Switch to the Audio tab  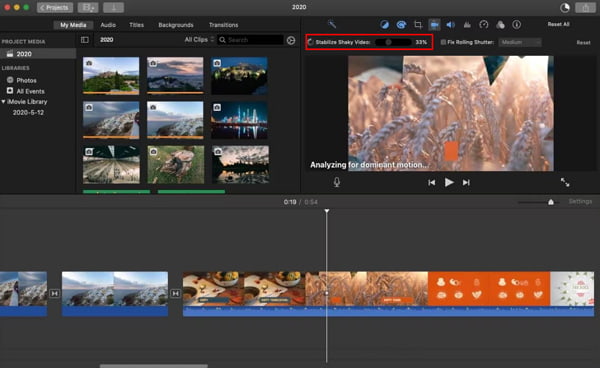tap(108, 25)
